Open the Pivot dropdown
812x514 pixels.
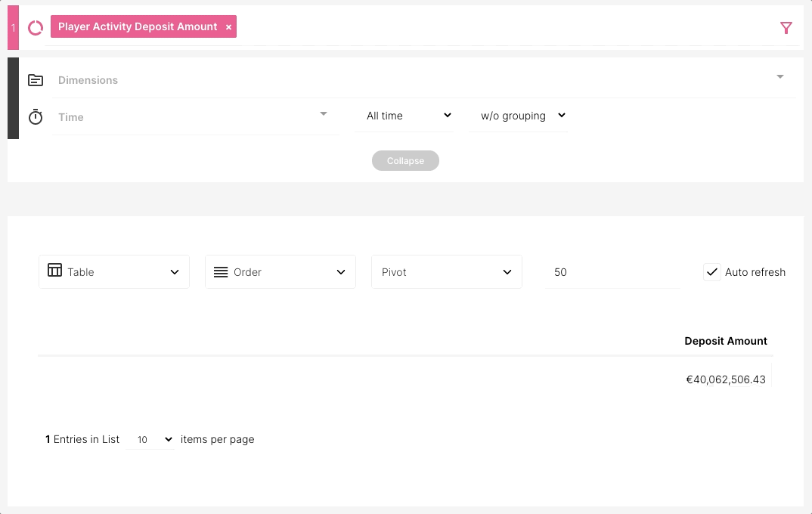(446, 272)
